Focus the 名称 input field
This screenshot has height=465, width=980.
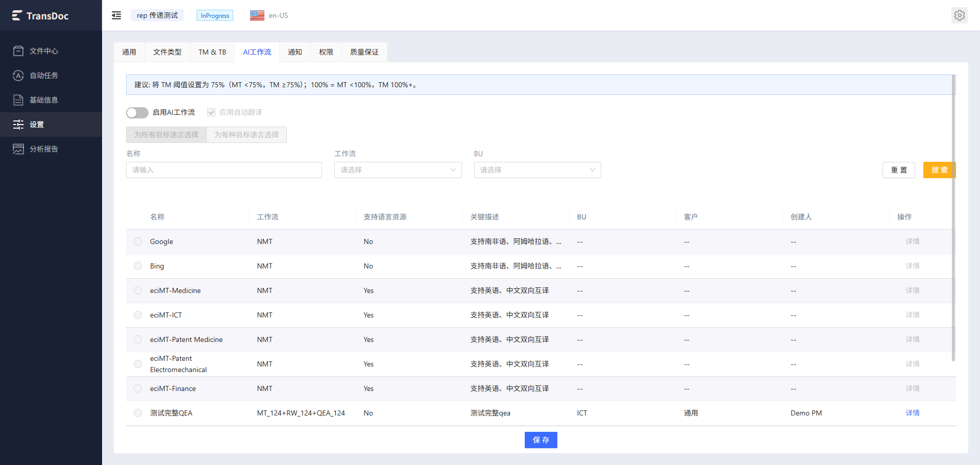tap(224, 170)
